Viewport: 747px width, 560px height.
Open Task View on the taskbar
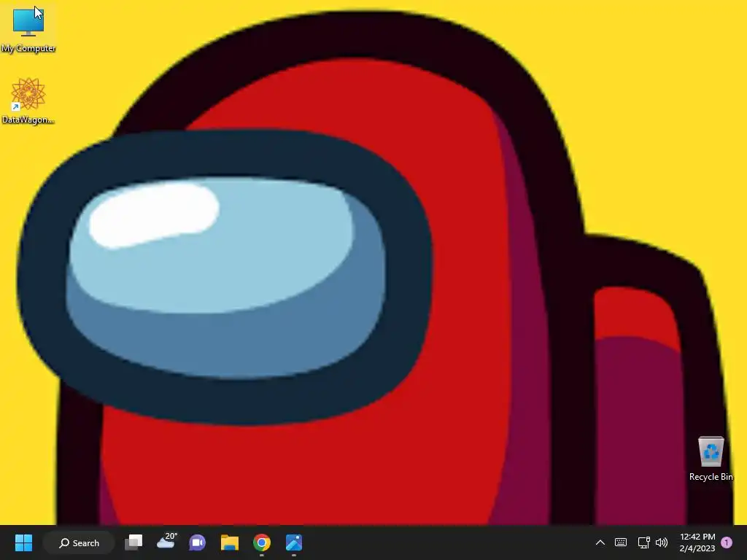(133, 542)
